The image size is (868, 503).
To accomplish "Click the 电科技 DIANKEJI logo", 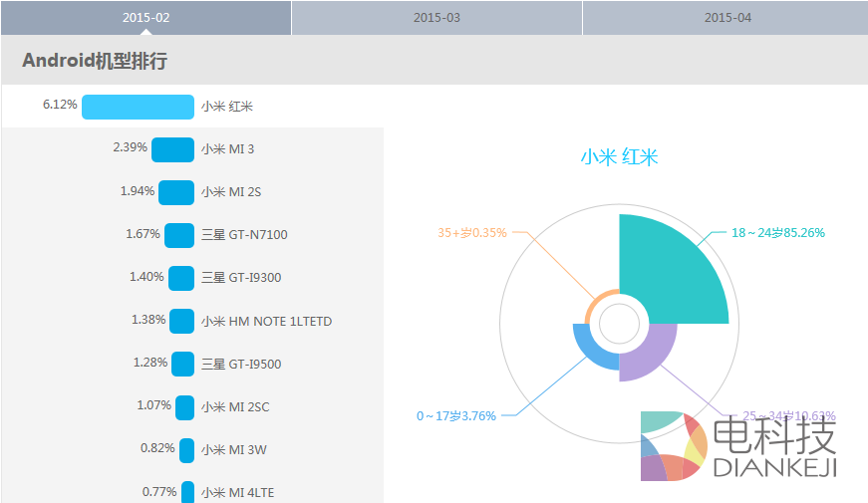I will pyautogui.click(x=739, y=445).
